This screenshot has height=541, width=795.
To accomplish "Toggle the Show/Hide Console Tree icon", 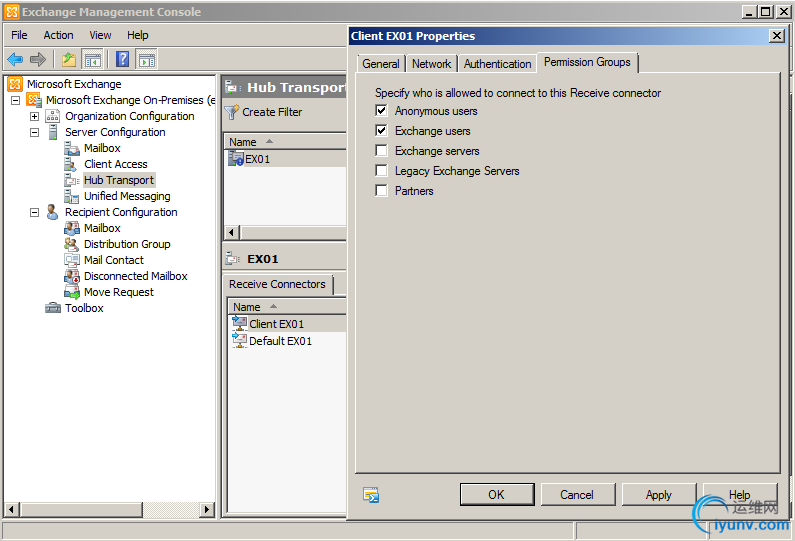I will tap(92, 59).
